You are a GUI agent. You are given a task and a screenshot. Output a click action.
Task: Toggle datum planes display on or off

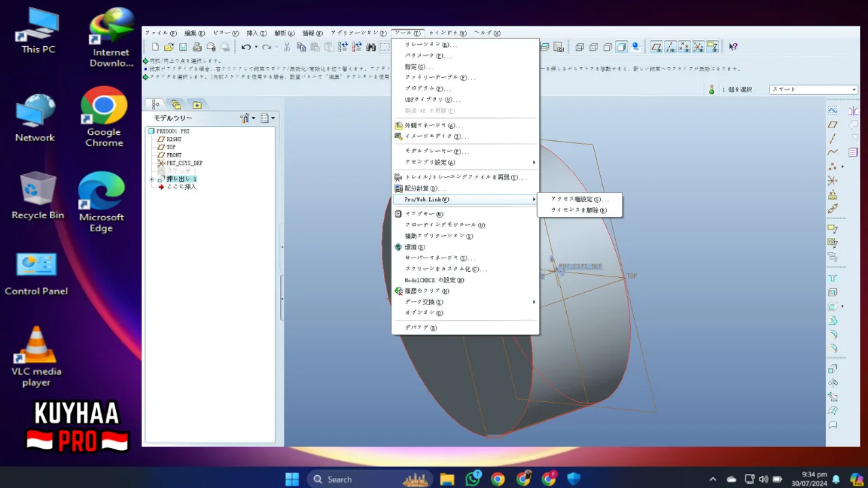[x=656, y=47]
